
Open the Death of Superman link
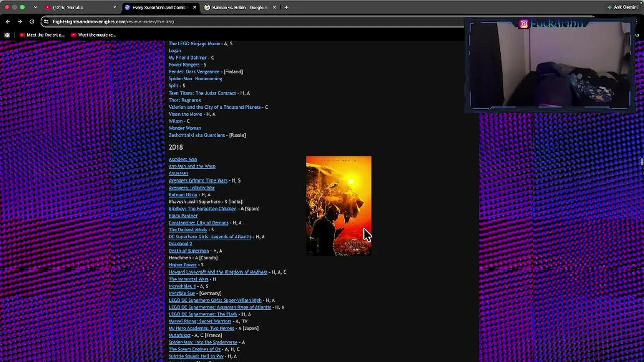point(189,251)
